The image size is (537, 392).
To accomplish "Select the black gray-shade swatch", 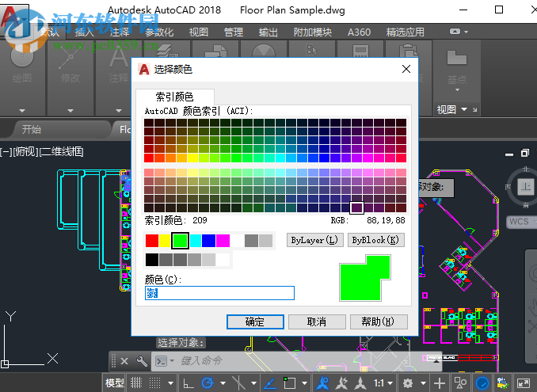I will click(152, 260).
